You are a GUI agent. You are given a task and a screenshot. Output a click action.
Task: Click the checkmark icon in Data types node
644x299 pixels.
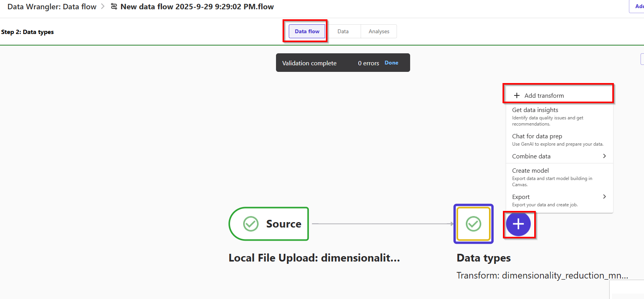point(473,224)
